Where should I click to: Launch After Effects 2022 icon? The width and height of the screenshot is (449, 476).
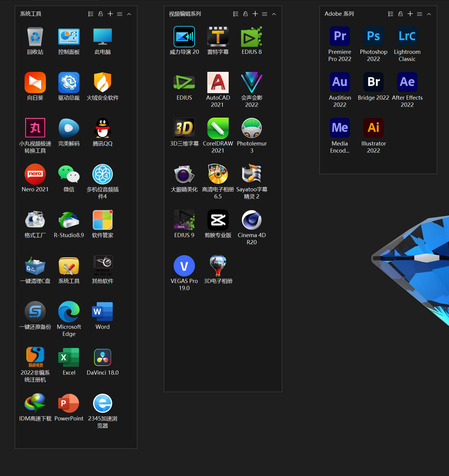pyautogui.click(x=407, y=82)
